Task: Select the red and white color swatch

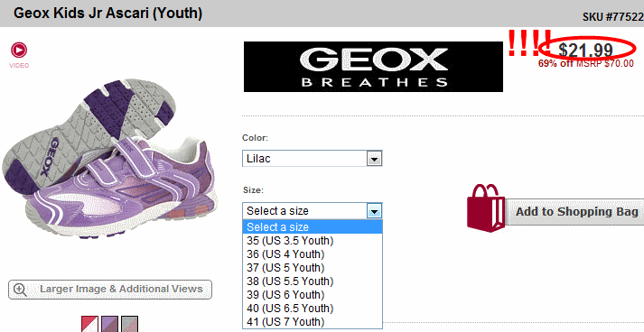Action: (x=89, y=324)
